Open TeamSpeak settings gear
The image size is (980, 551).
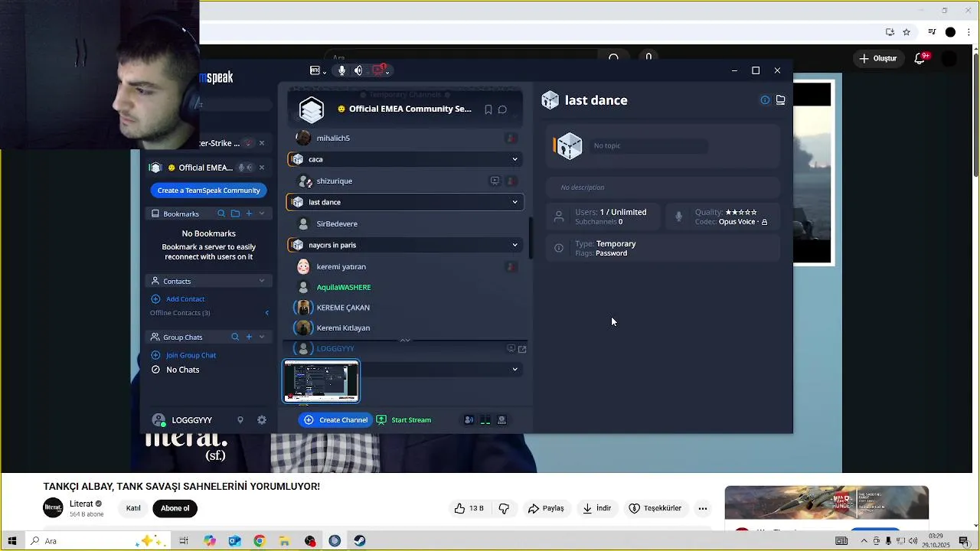(x=262, y=420)
